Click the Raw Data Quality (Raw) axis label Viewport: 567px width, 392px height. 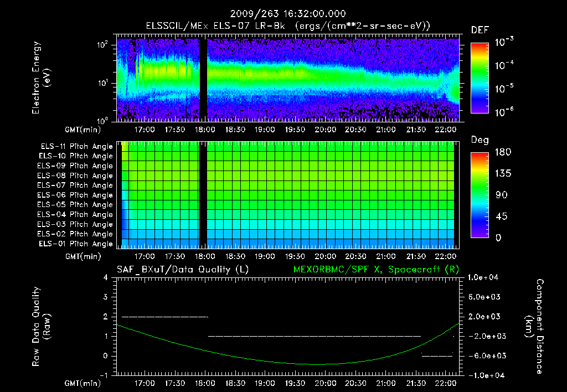[x=41, y=327]
